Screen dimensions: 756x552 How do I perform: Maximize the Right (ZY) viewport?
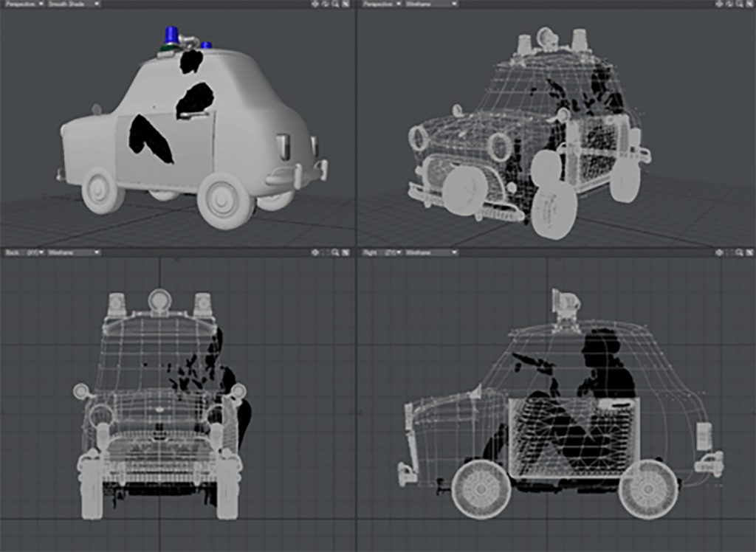coord(749,252)
